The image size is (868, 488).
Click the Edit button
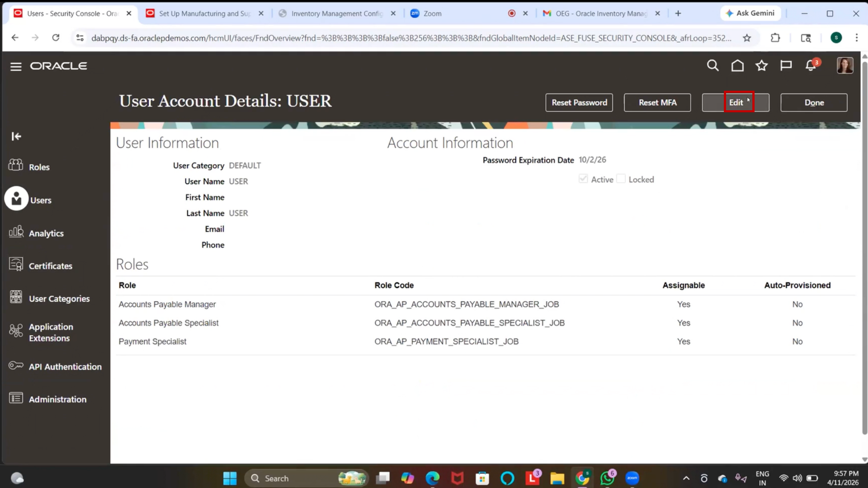736,103
